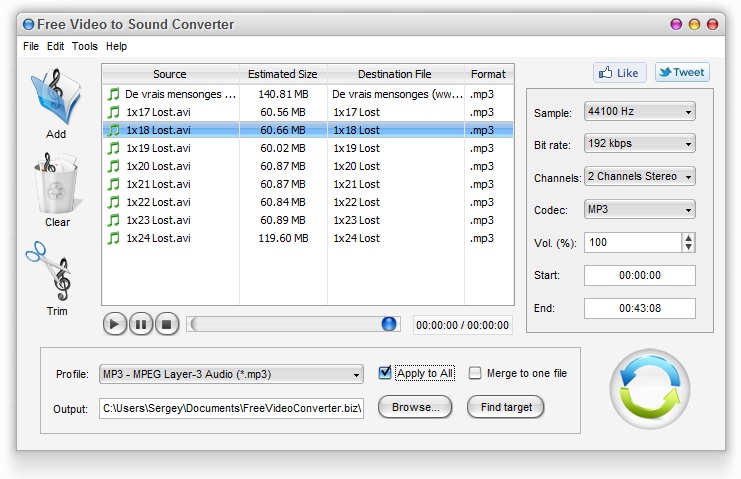Open the Codec dropdown
741x479 pixels.
639,209
